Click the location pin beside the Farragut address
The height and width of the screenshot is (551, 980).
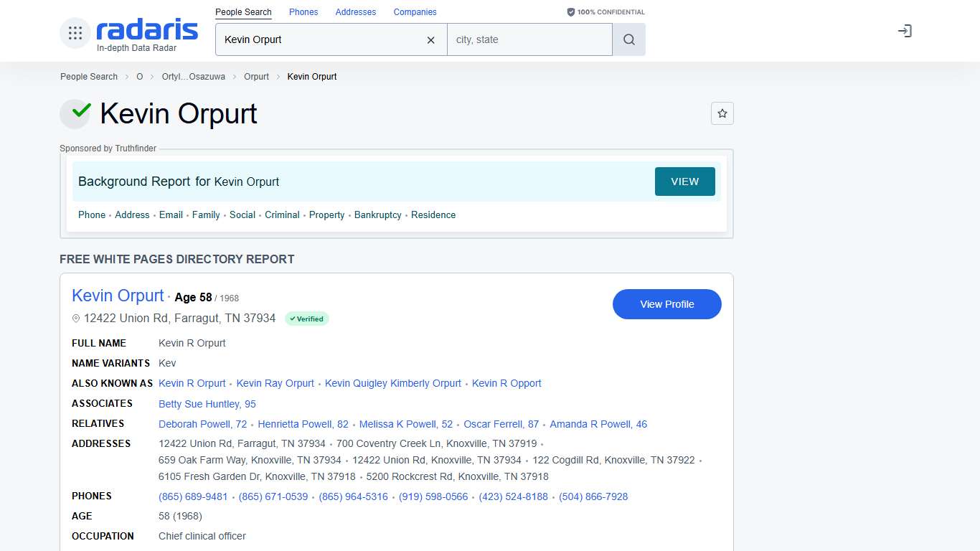point(76,318)
